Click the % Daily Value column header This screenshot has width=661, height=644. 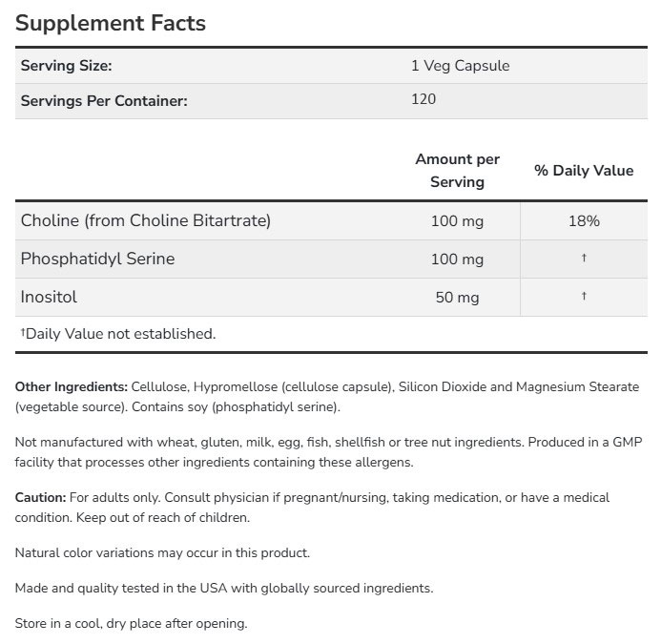tap(583, 170)
